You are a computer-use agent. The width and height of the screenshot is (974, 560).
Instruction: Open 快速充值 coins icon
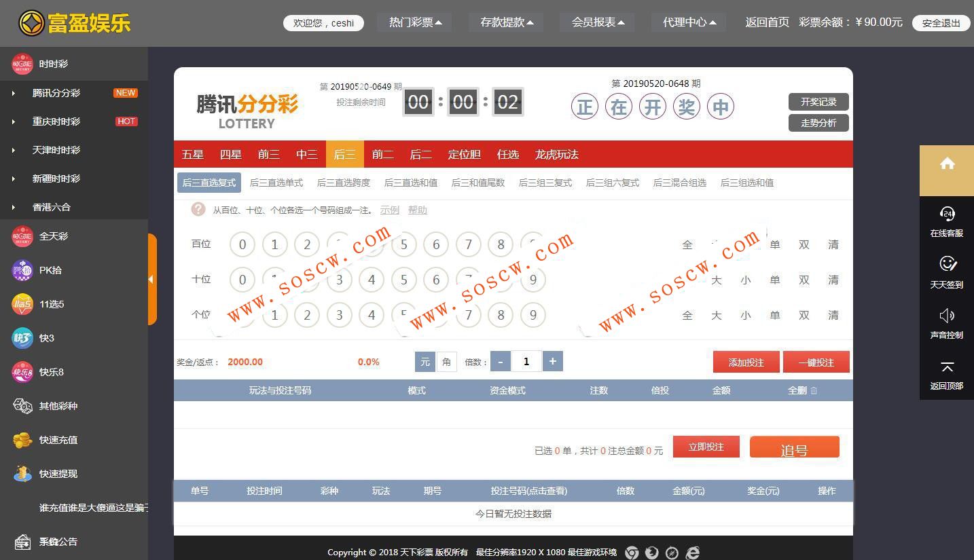pos(22,440)
